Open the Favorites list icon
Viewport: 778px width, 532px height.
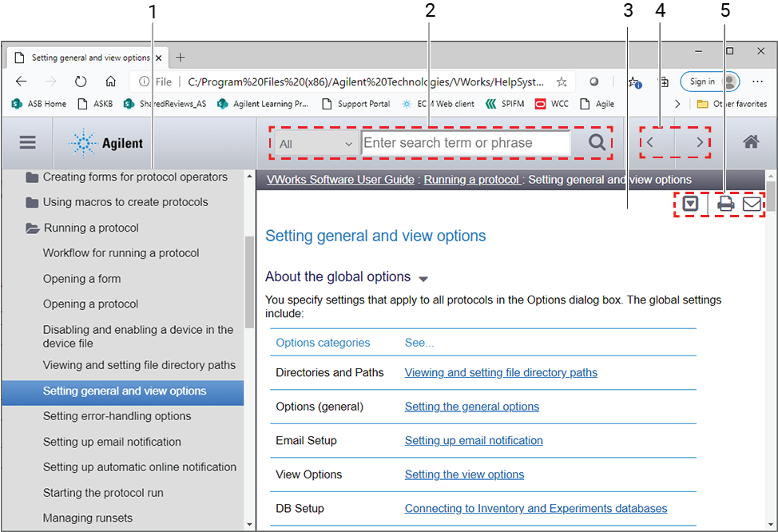pyautogui.click(x=634, y=82)
